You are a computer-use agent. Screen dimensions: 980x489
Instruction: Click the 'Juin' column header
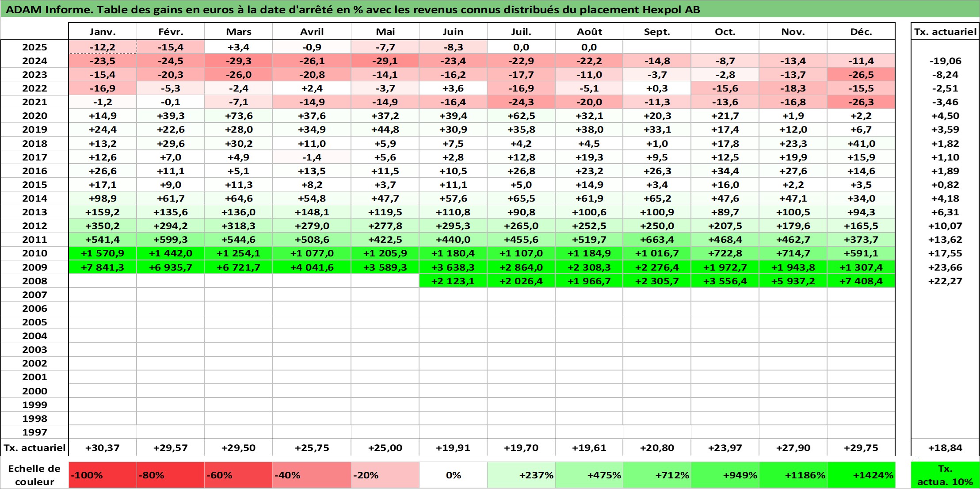point(453,31)
